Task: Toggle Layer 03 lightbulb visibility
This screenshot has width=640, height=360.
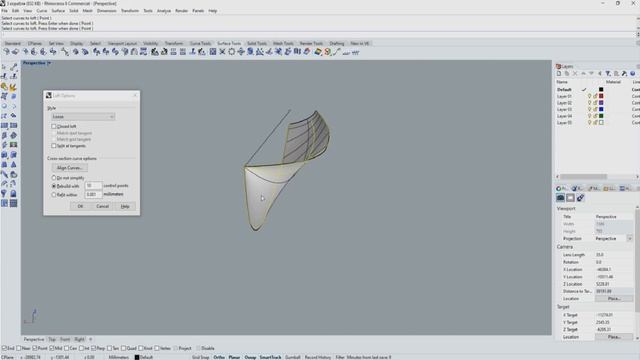Action: tap(589, 109)
